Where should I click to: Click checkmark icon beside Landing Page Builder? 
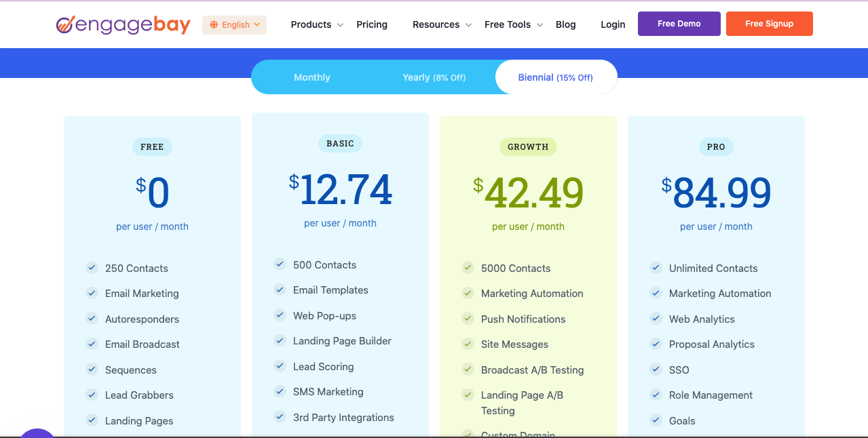[x=280, y=340]
